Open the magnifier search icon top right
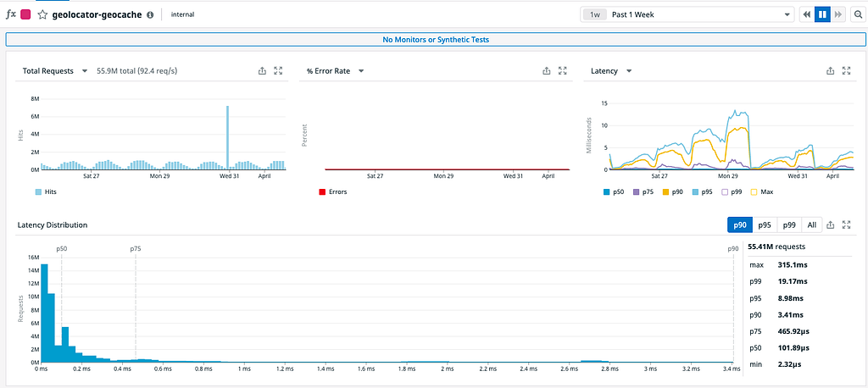The width and height of the screenshot is (868, 388). (855, 15)
